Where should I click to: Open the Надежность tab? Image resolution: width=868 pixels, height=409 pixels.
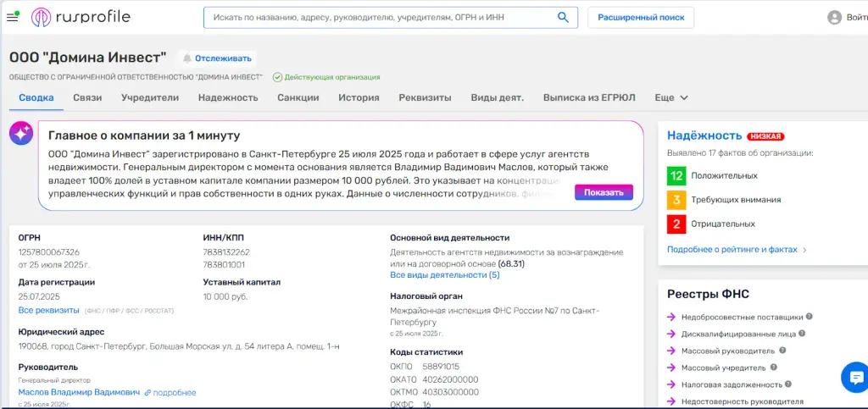point(228,98)
